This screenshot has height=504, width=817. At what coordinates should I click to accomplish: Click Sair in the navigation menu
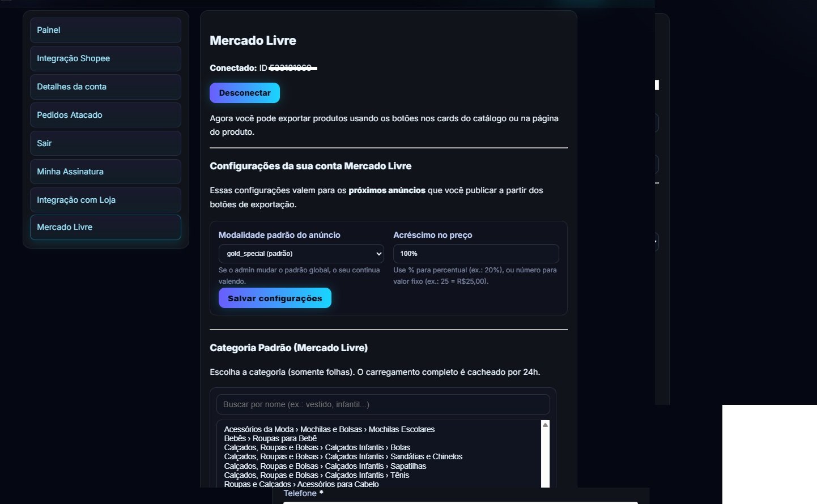click(x=105, y=143)
